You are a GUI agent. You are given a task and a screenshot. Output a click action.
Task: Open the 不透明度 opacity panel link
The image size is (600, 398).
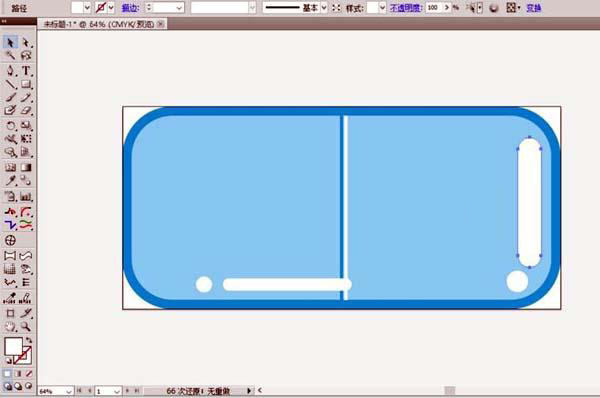406,8
